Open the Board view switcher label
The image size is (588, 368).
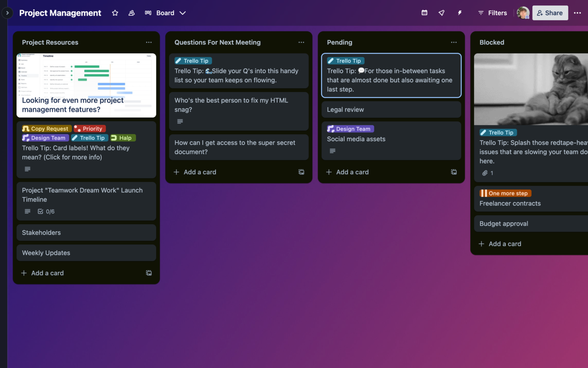(165, 13)
